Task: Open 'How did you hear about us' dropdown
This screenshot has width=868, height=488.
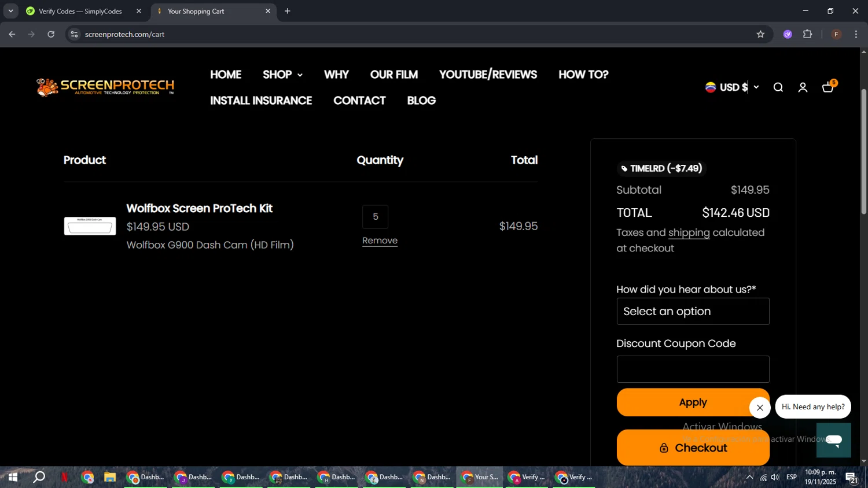Action: [693, 311]
